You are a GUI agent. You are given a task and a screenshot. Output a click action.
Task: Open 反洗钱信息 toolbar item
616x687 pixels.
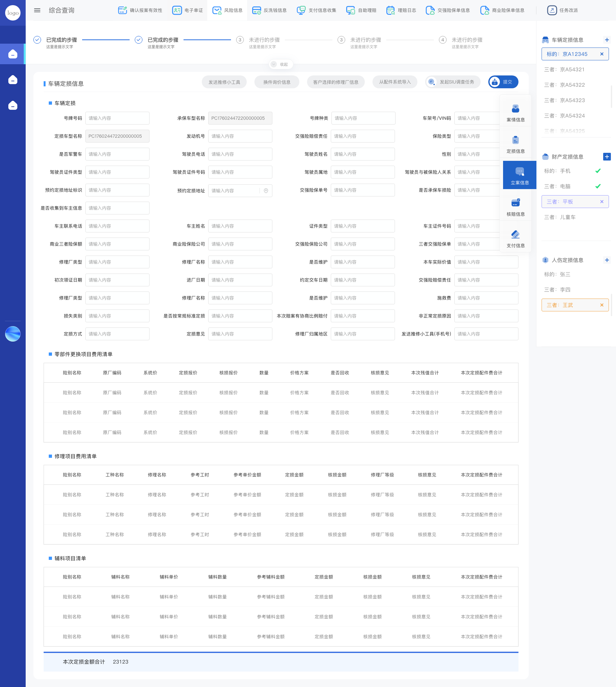tap(269, 10)
